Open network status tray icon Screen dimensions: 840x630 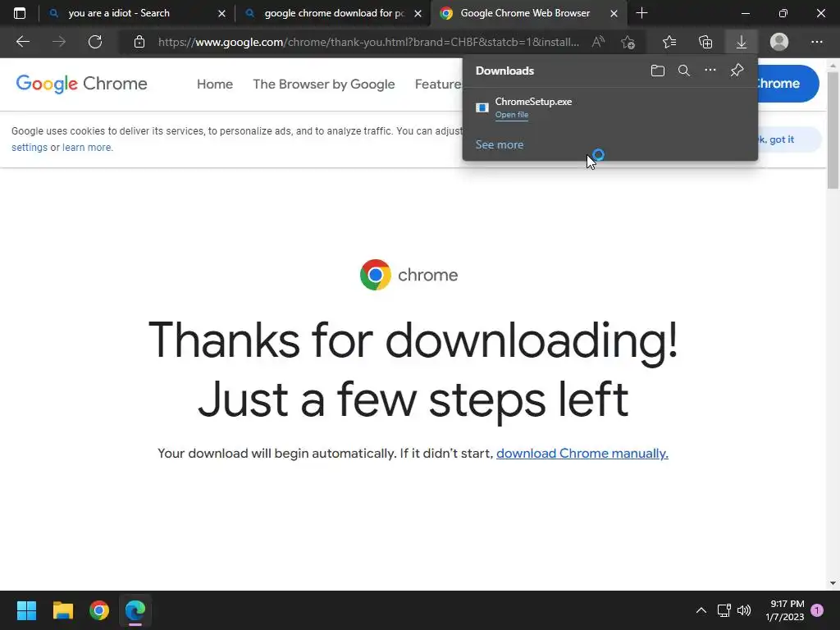tap(724, 610)
